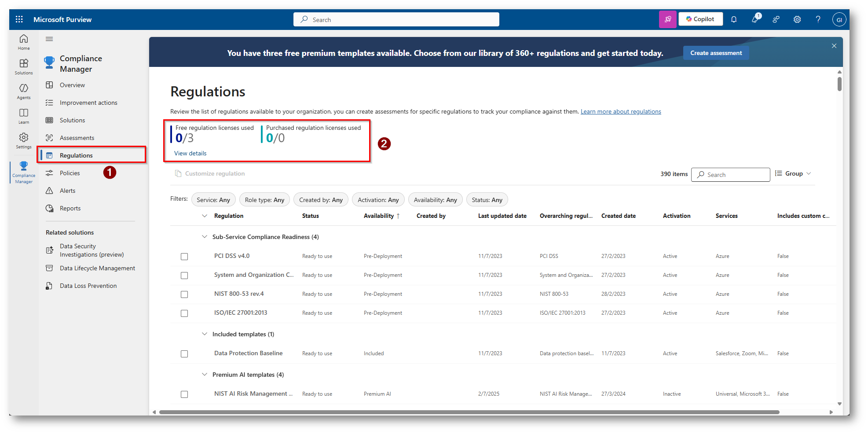Open the settings gear in top bar
The width and height of the screenshot is (868, 434).
coord(797,19)
